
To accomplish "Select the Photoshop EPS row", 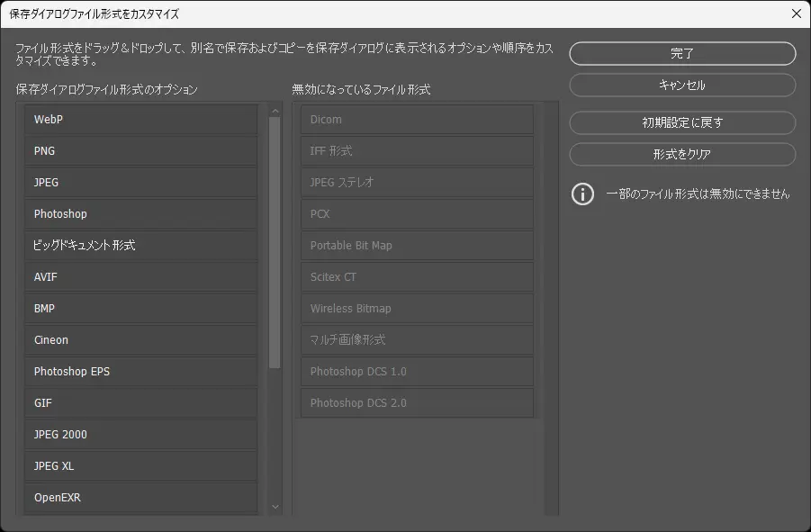I will point(140,372).
